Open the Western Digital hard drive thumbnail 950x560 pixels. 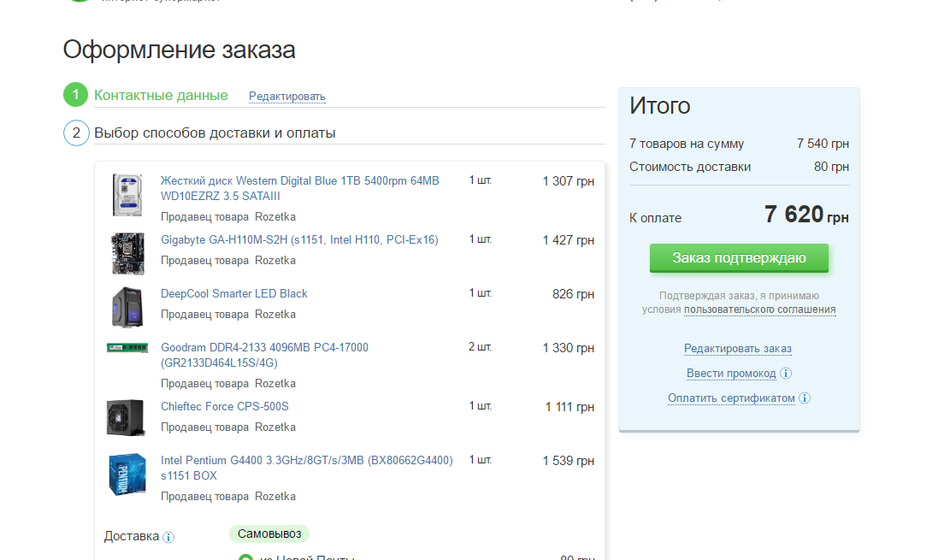pos(127,195)
